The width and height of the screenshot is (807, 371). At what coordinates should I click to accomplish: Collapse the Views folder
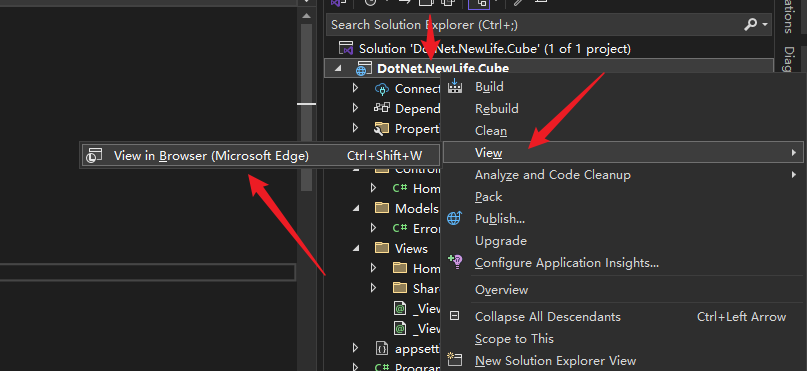point(356,249)
